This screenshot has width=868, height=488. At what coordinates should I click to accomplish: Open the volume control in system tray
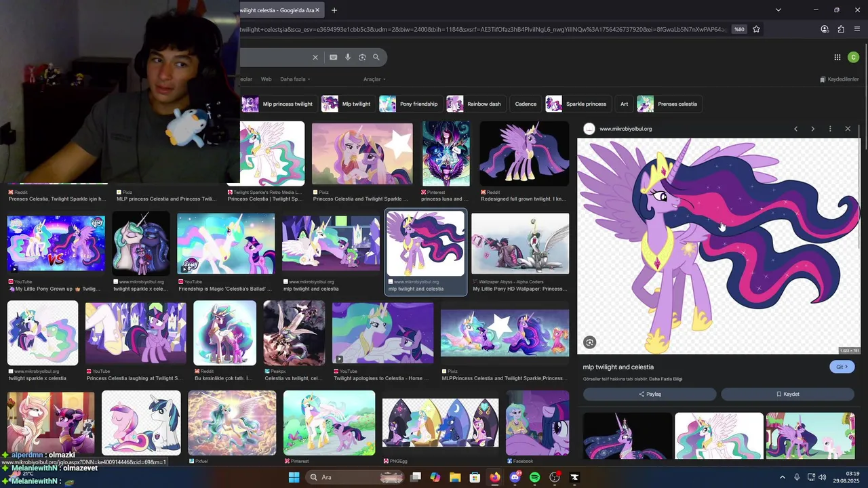click(823, 477)
